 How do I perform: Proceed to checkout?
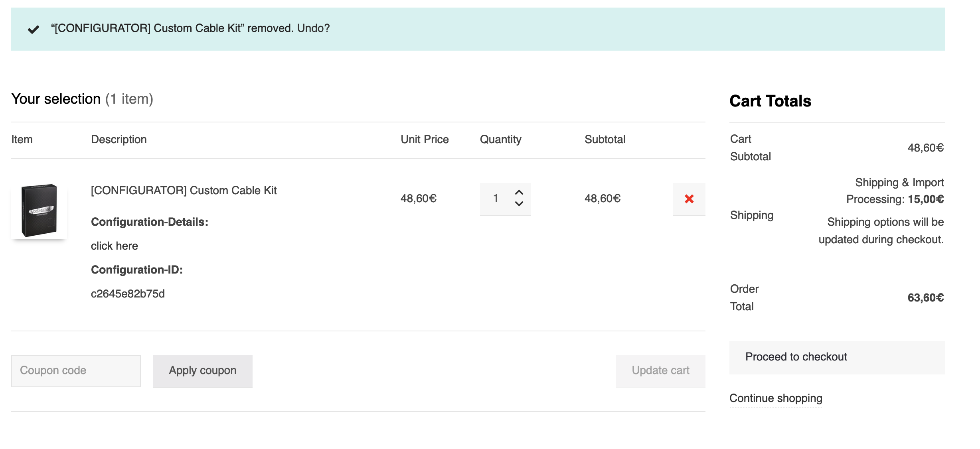tap(836, 357)
